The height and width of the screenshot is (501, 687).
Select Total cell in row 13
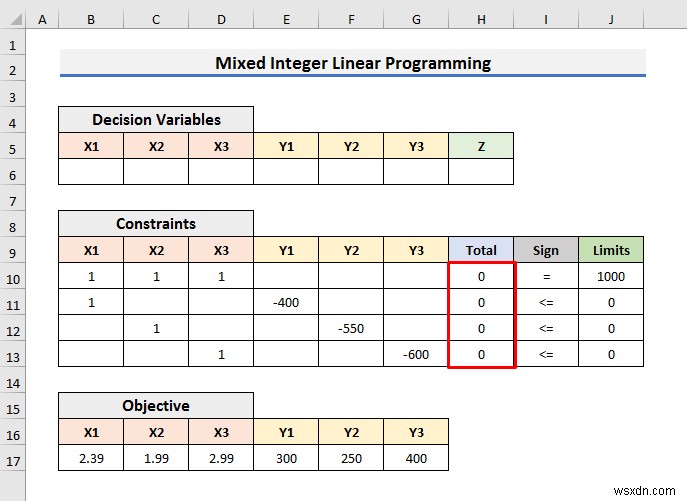tap(481, 354)
